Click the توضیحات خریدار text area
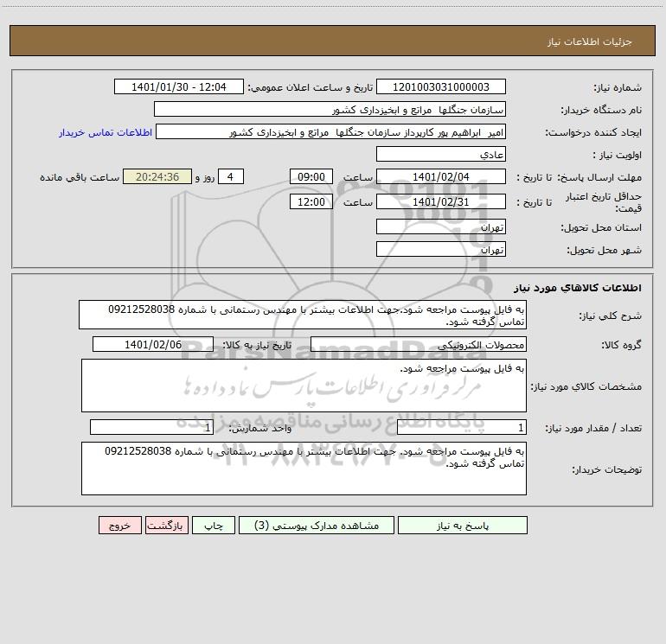Image resolution: width=666 pixels, height=644 pixels. pyautogui.click(x=304, y=469)
